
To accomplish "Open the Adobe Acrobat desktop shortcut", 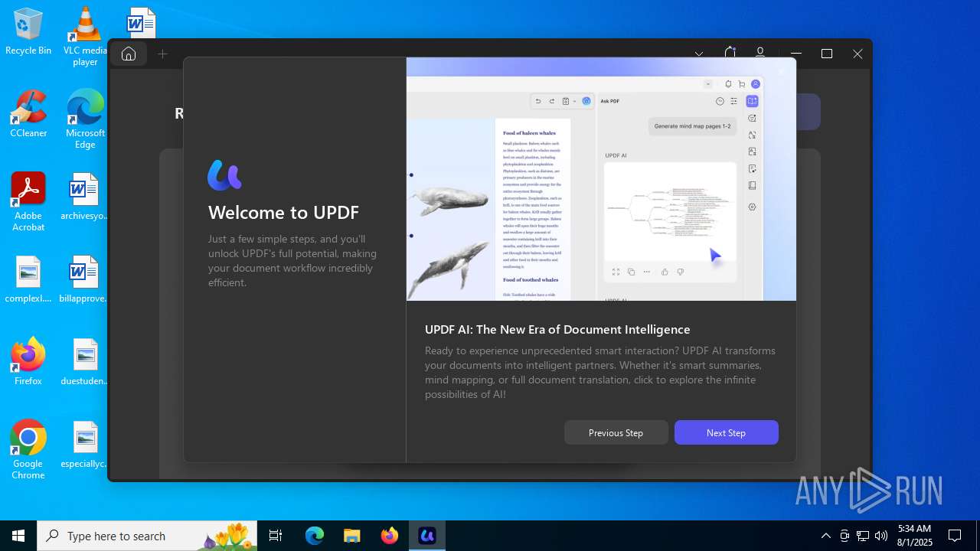I will pos(28,202).
